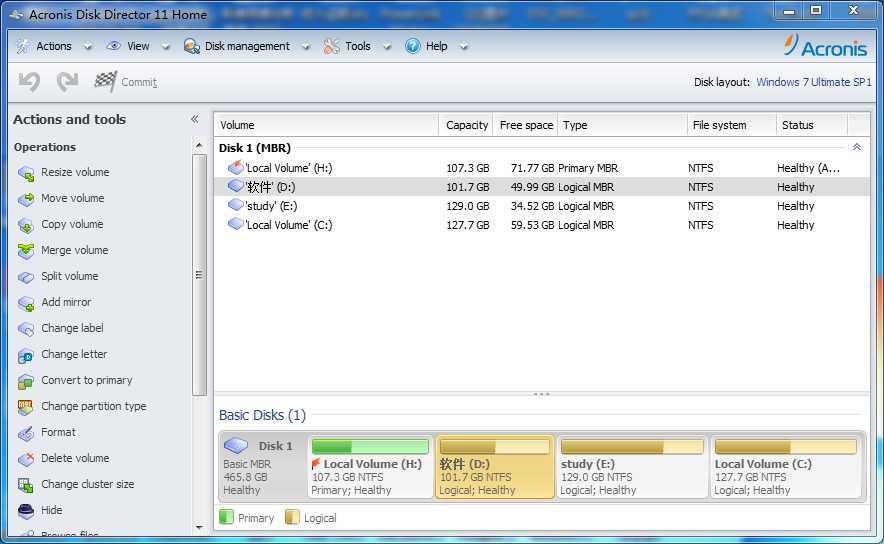The height and width of the screenshot is (544, 884).
Task: Click the Hide volume icon
Action: click(26, 511)
